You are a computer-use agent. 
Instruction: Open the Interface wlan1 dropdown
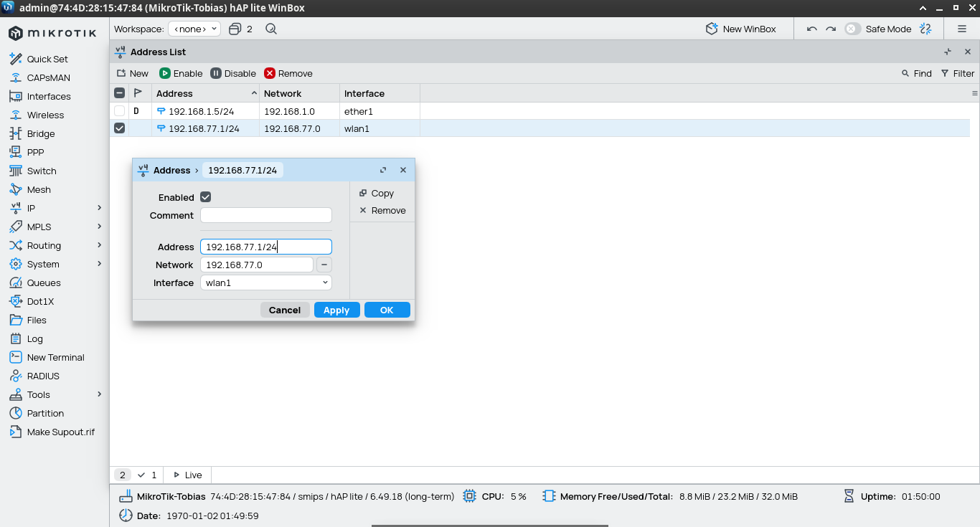(x=265, y=283)
